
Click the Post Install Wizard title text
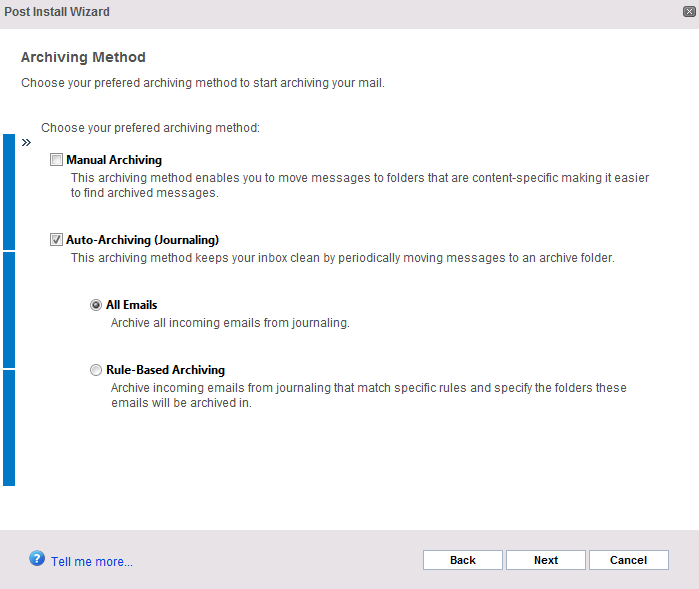(57, 12)
